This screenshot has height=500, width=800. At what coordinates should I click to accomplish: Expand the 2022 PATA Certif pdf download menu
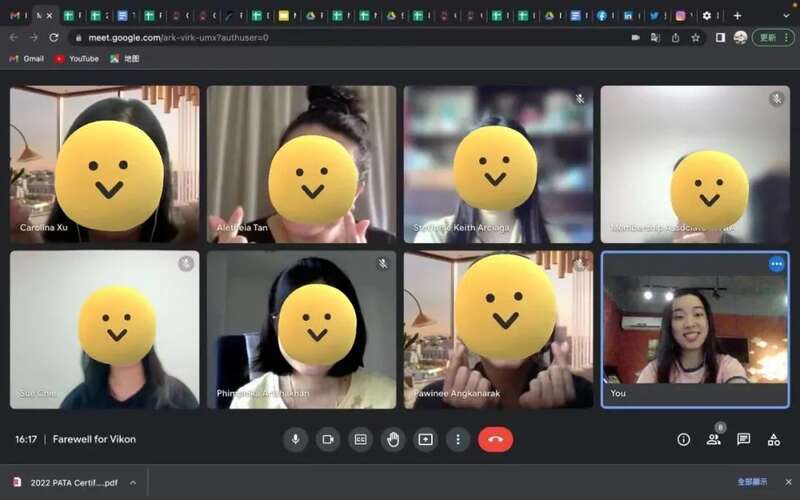(128, 482)
